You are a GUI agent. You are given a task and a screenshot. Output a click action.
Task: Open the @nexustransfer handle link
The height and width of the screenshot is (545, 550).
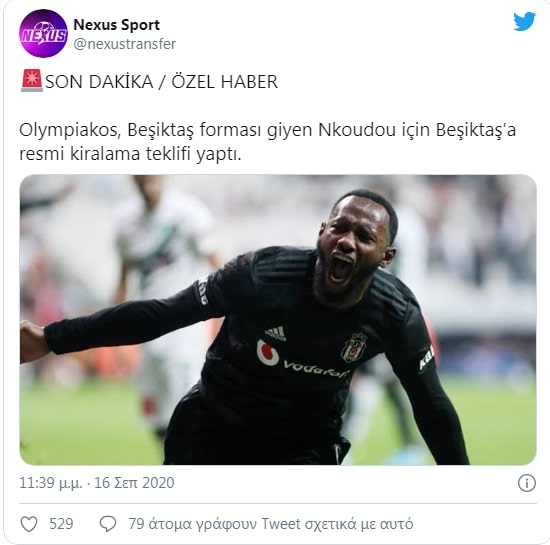click(125, 44)
